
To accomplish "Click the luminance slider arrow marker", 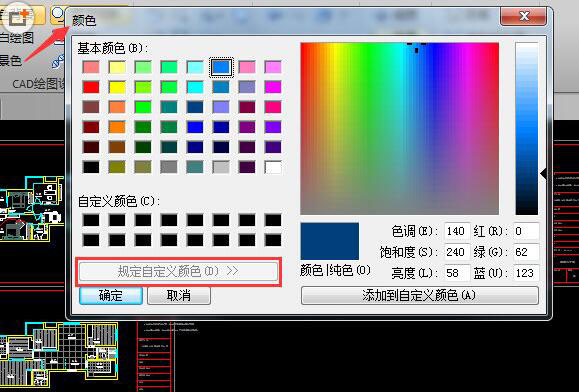I will pyautogui.click(x=543, y=174).
